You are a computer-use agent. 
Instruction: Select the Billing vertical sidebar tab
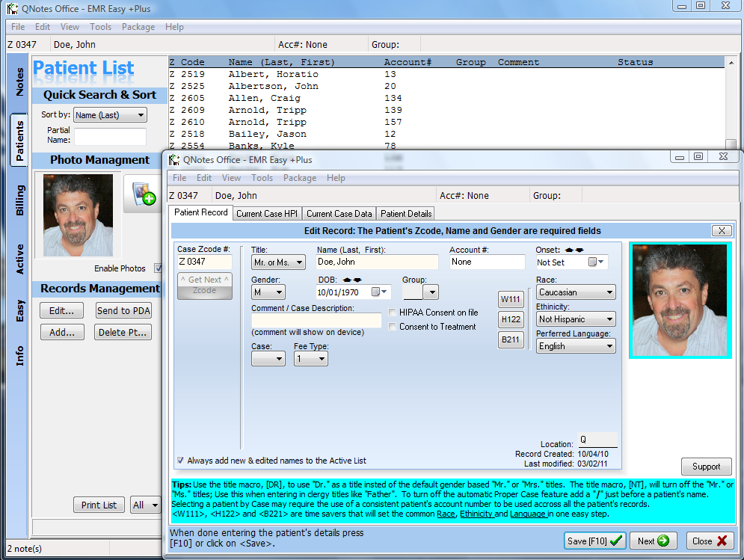tap(19, 200)
